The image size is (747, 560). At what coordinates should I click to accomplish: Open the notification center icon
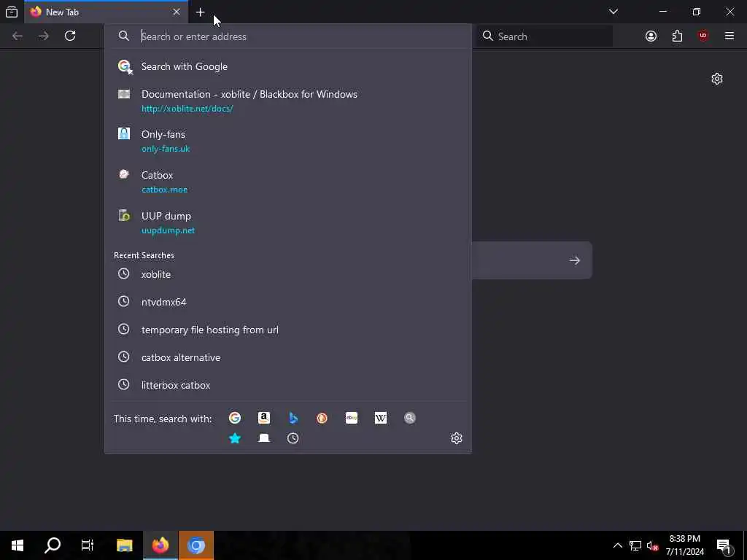(x=724, y=545)
